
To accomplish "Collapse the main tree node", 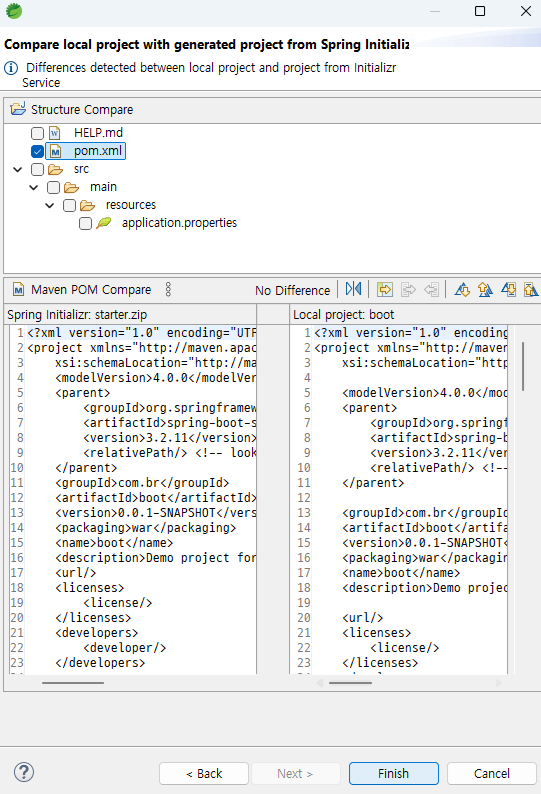I will (x=34, y=187).
